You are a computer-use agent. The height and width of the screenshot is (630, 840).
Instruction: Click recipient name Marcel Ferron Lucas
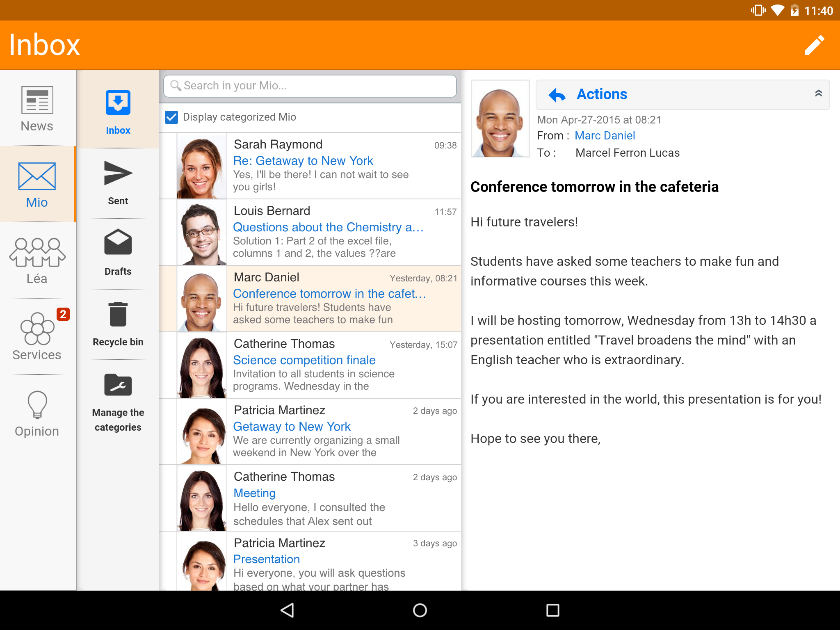[x=628, y=153]
